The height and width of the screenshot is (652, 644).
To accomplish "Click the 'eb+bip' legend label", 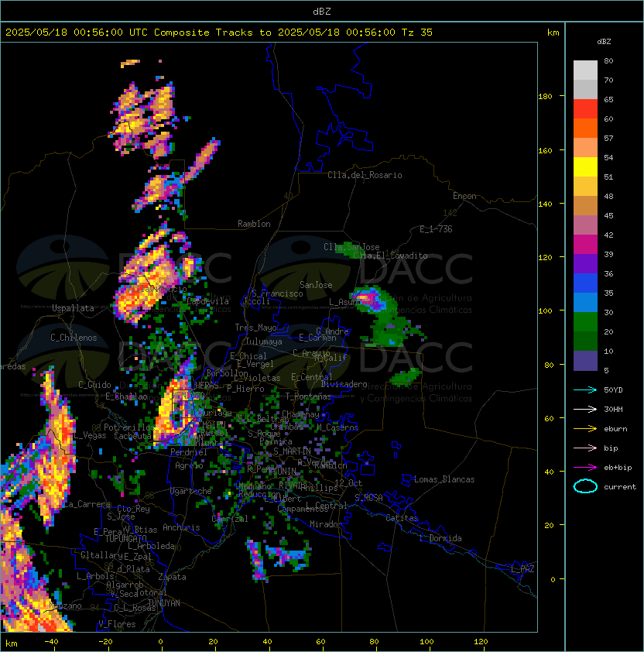I will pyautogui.click(x=618, y=468).
